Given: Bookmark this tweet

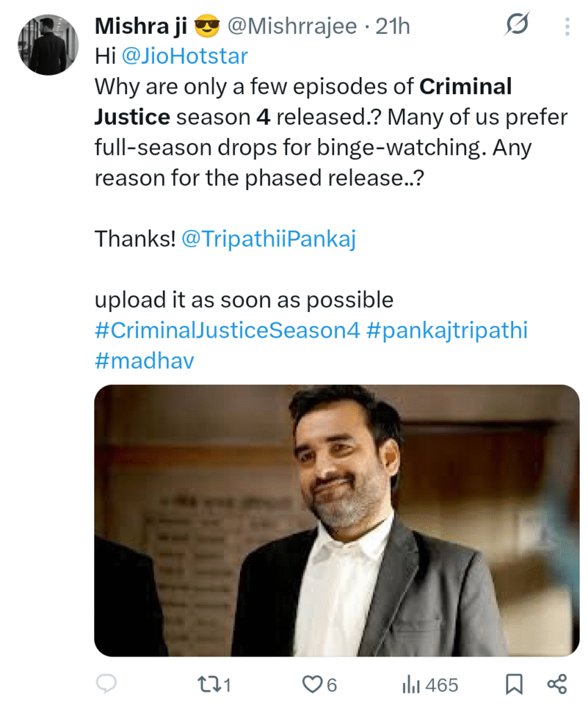Looking at the screenshot, I should tap(514, 685).
